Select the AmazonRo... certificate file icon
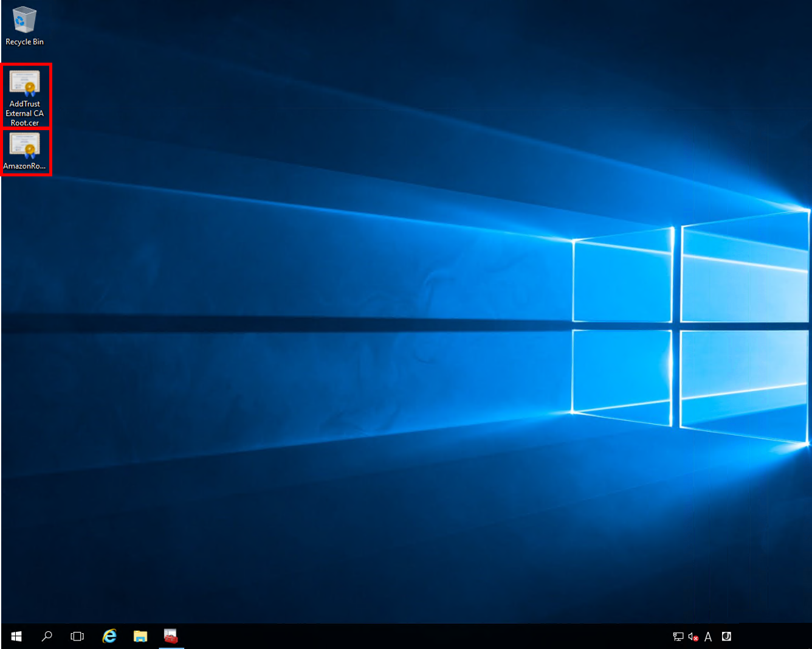Image resolution: width=812 pixels, height=649 pixels. 24,151
